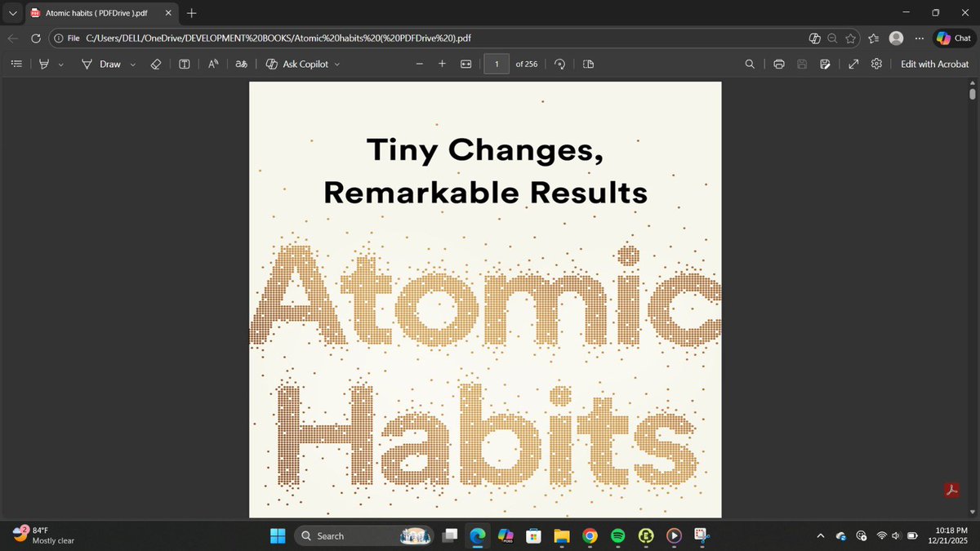980x551 pixels.
Task: Click the Save as icon
Action: coord(825,64)
